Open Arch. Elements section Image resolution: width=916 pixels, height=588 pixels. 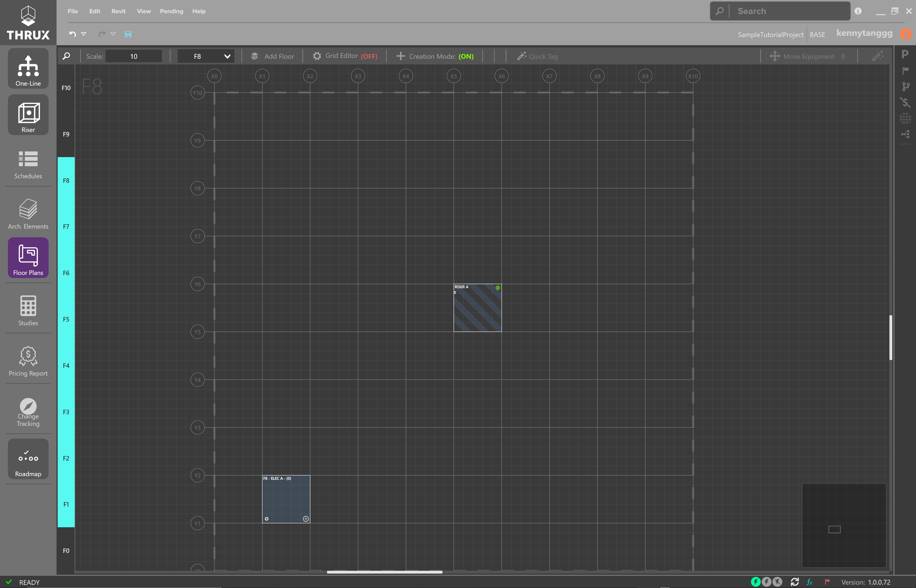tap(28, 214)
